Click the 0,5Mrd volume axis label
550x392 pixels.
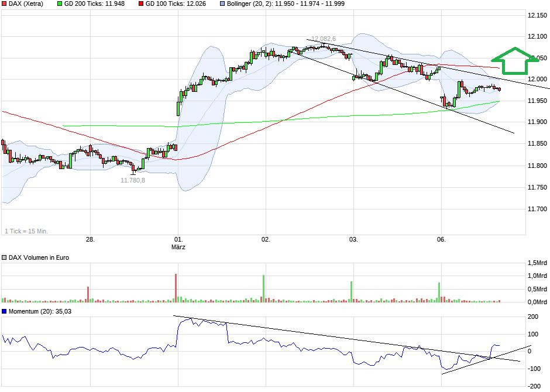point(537,289)
